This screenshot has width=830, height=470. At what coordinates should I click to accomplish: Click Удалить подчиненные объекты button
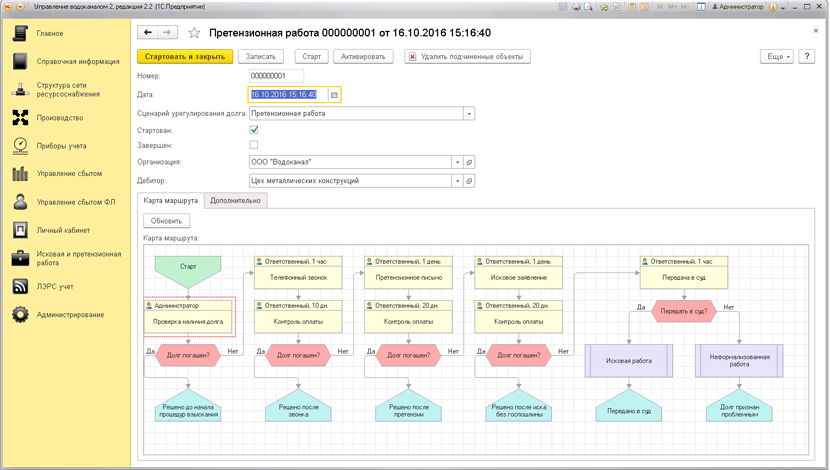coord(466,57)
